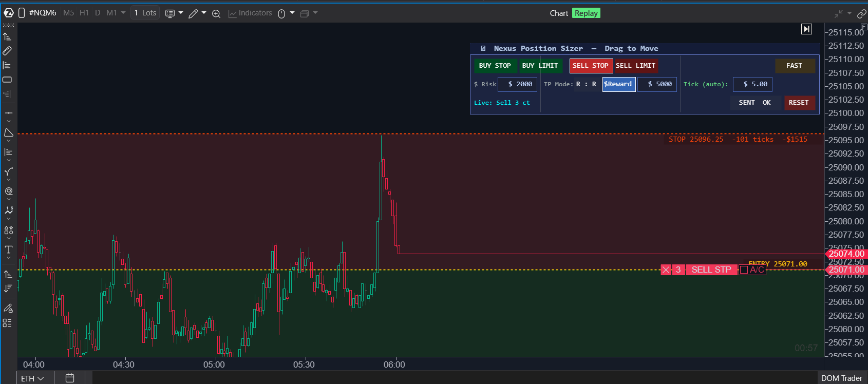The width and height of the screenshot is (868, 384).
Task: Select R : R take-profit mode
Action: tap(586, 84)
